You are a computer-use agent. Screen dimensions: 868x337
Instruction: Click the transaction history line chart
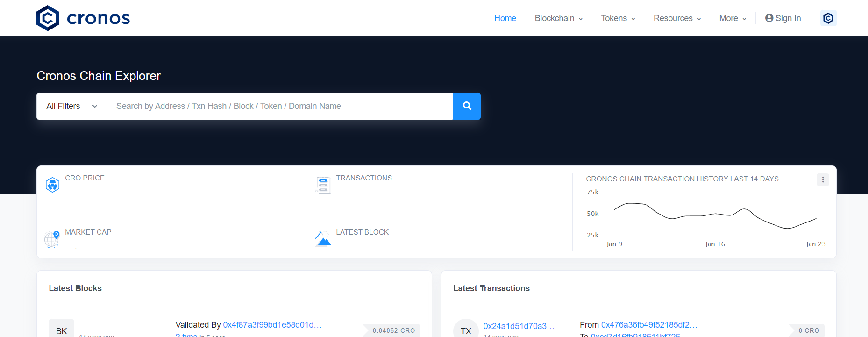(x=715, y=216)
